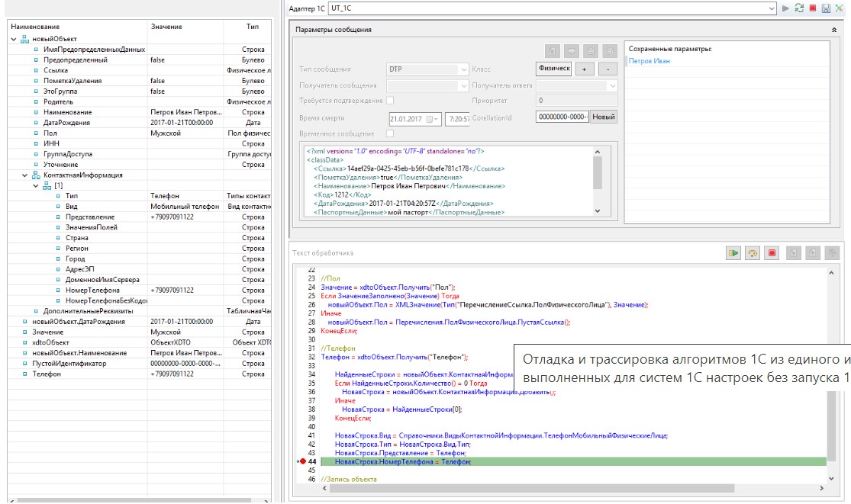Collapse the 'Параметры сообщения' panel with double chevron
This screenshot has height=504, width=851.
click(834, 30)
